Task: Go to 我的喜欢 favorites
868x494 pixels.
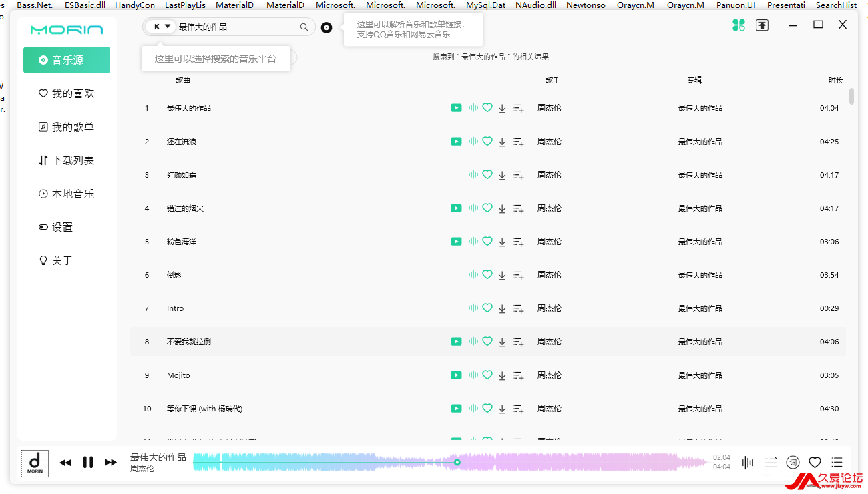Action: [x=67, y=93]
